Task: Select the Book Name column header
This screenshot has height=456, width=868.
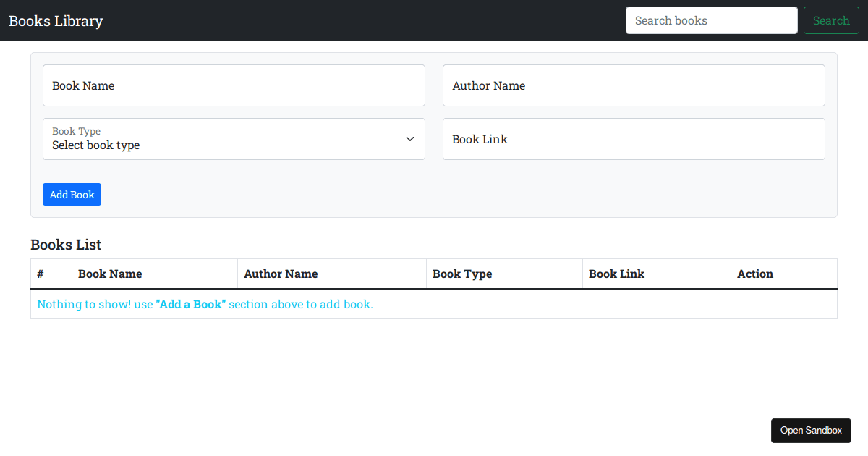Action: [110, 274]
